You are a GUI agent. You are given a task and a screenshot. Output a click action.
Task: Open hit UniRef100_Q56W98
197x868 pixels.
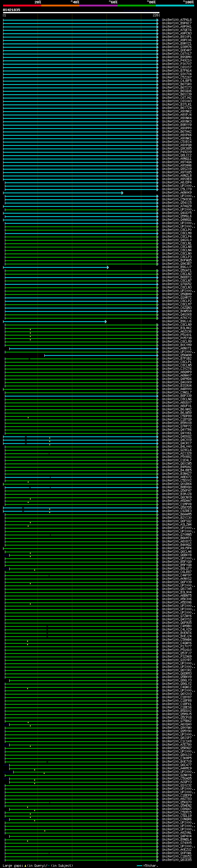[177, 355]
